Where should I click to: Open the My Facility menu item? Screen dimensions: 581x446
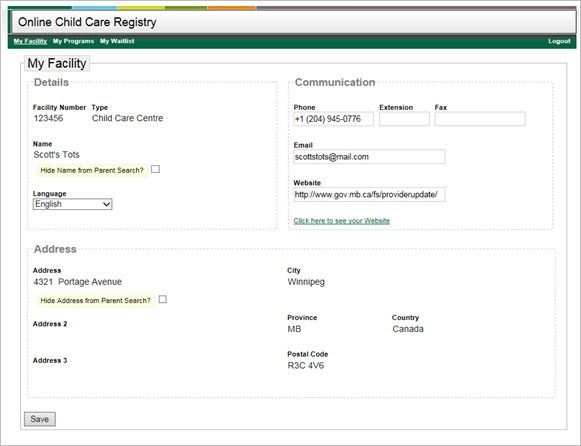coord(30,41)
